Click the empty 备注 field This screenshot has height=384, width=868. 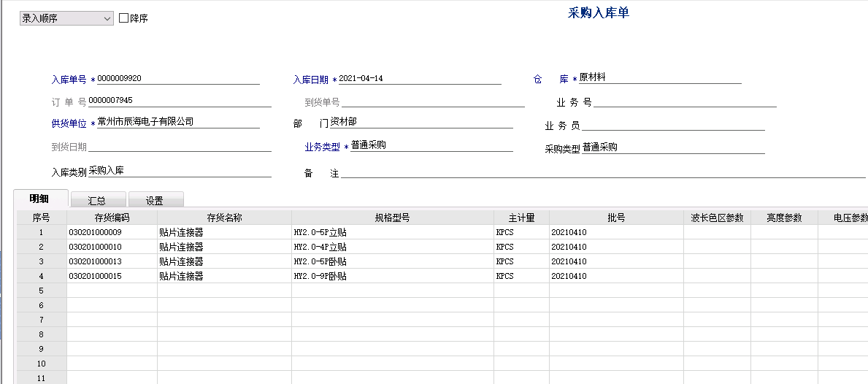604,172
